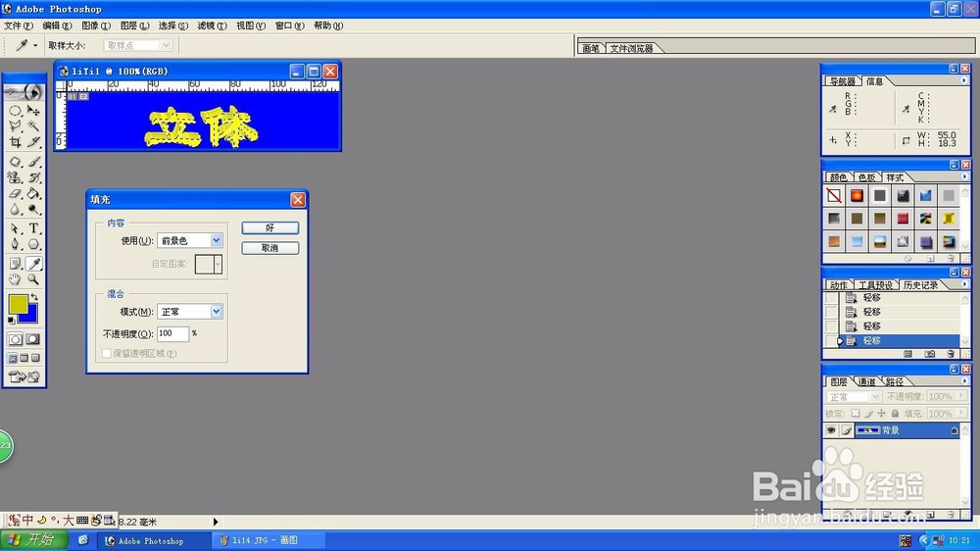Select the Brush tool
The image size is (980, 551).
coord(33,162)
